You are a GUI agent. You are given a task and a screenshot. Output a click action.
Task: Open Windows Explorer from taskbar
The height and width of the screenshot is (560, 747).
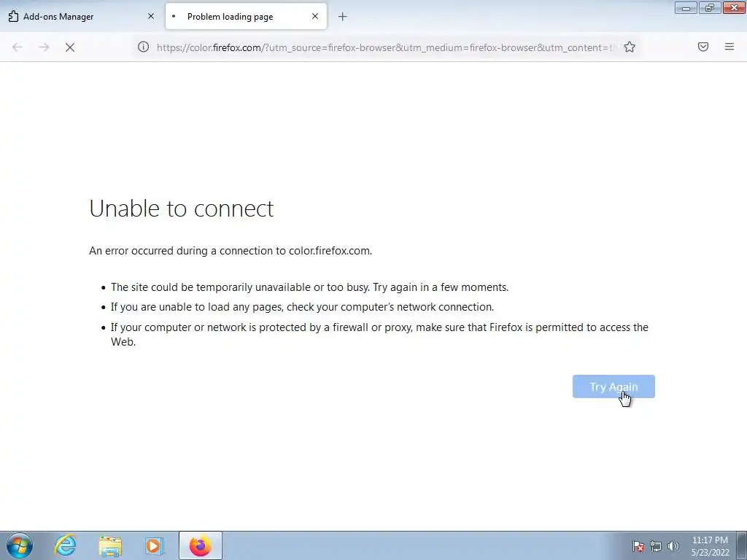tap(110, 545)
